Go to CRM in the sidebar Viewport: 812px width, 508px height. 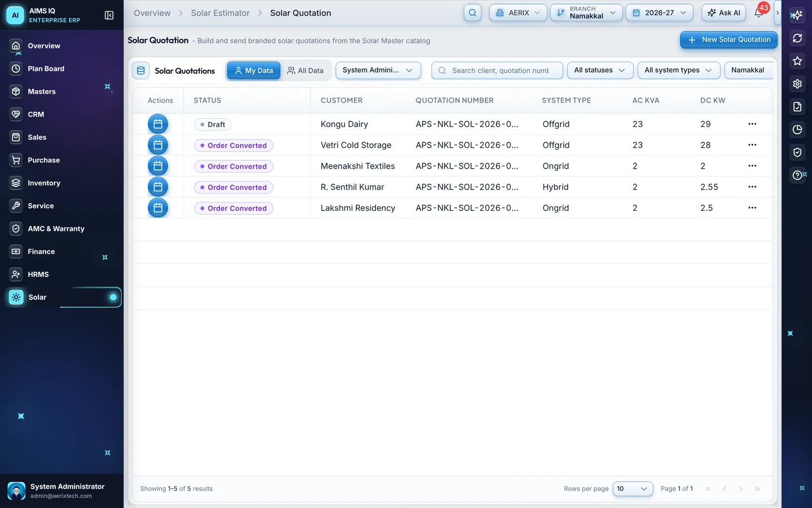62,114
